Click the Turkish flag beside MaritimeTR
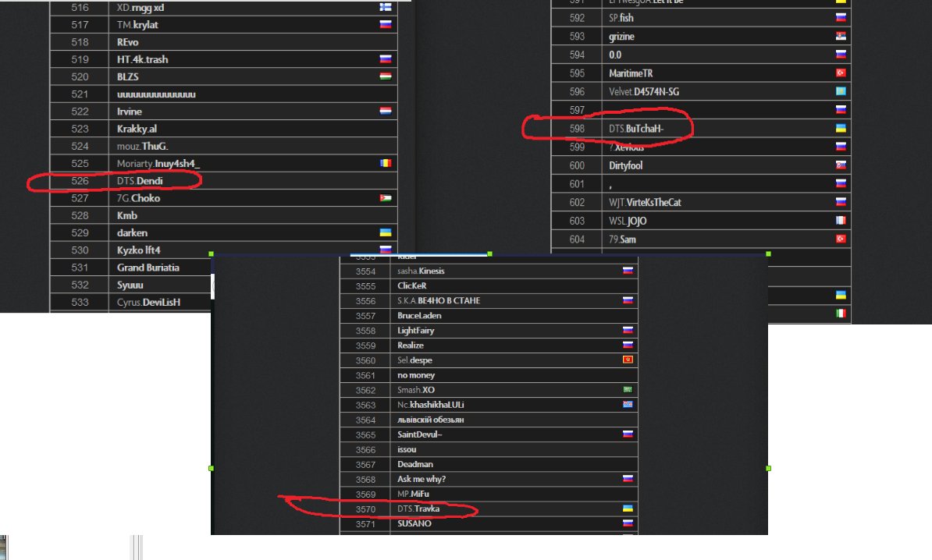The image size is (932, 560). pyautogui.click(x=841, y=73)
